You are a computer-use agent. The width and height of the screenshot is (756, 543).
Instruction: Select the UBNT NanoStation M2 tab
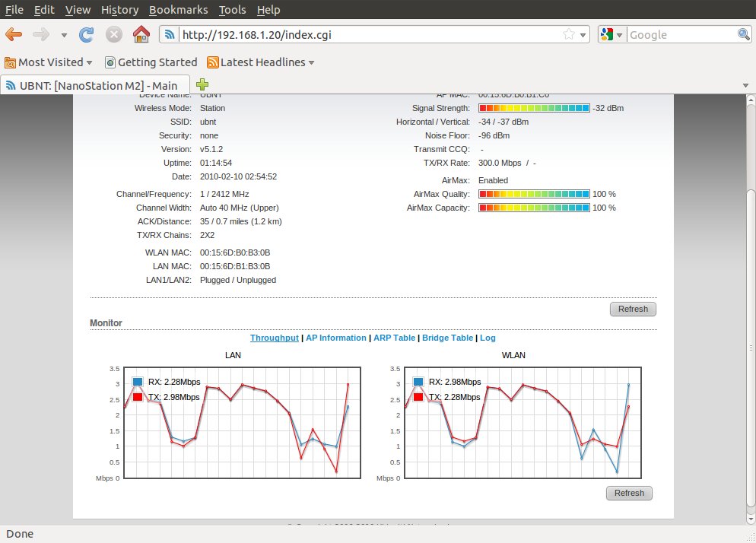(x=91, y=85)
